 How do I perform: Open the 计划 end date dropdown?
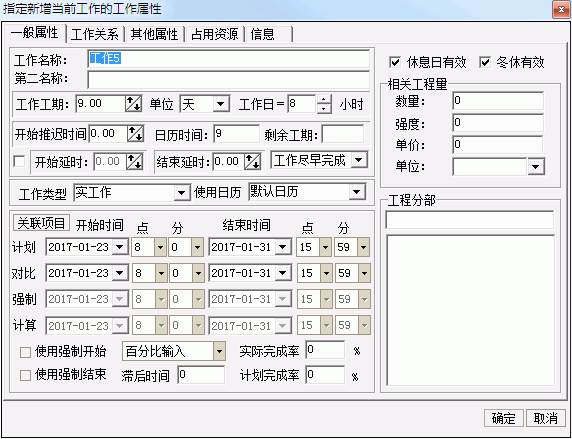tap(283, 247)
